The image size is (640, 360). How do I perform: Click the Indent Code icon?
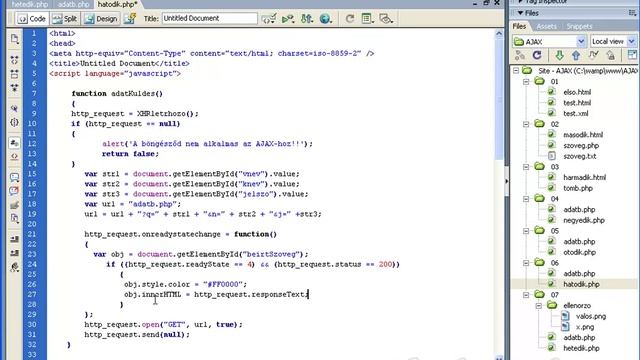coord(15,240)
